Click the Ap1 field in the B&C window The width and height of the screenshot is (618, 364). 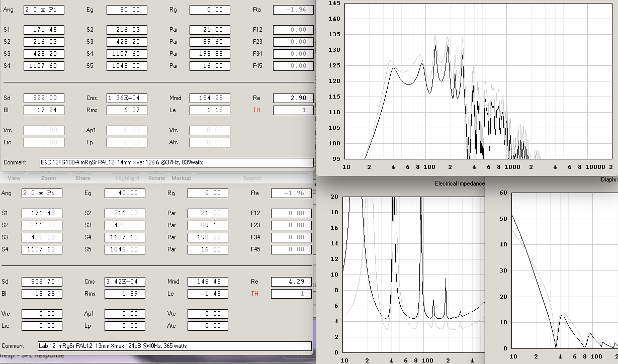coord(127,130)
